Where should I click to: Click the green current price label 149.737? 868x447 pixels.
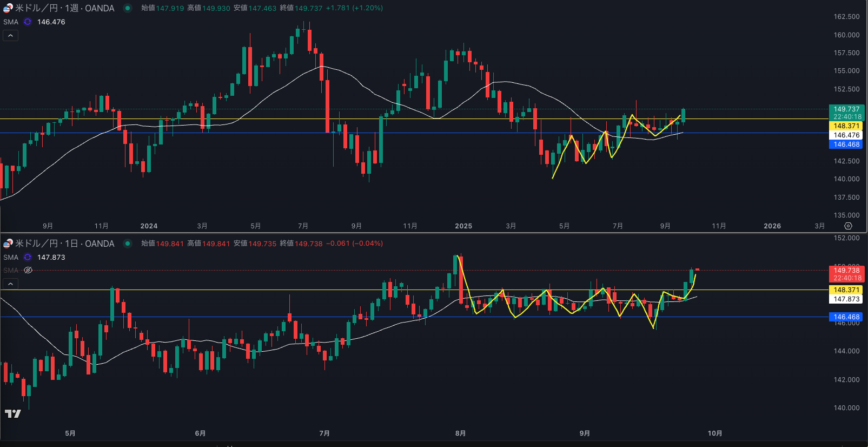pos(846,113)
